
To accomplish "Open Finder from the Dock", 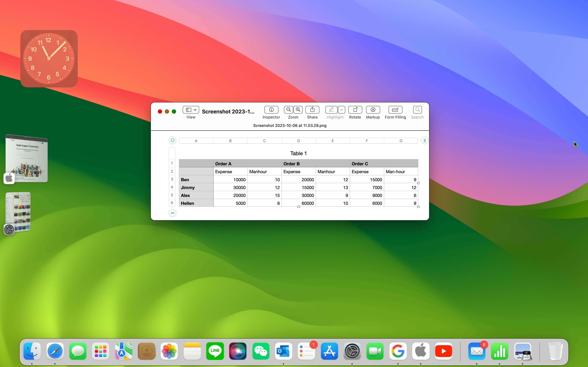I will 32,351.
